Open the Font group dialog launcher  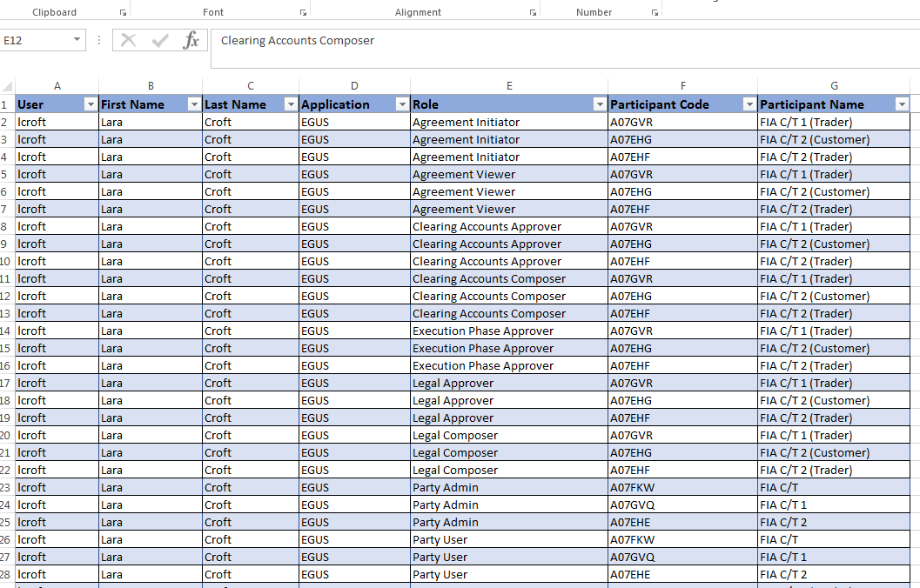tap(303, 12)
